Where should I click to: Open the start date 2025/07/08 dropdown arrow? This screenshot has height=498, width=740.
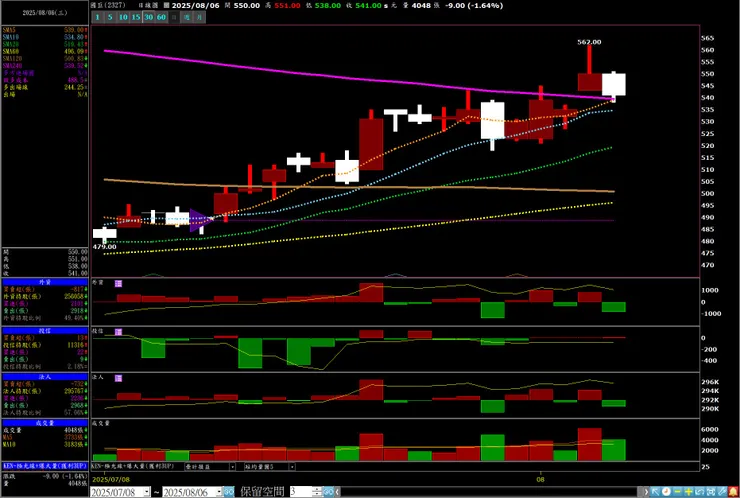(x=147, y=491)
